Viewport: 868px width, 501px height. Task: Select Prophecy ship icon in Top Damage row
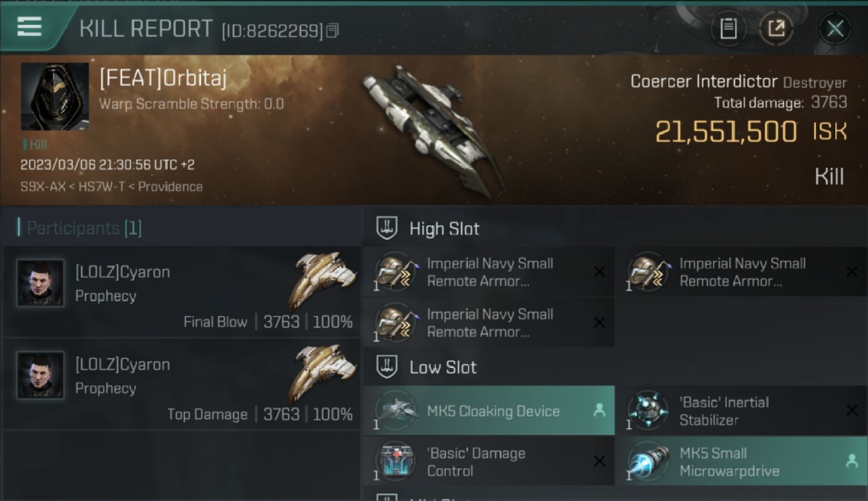click(x=323, y=371)
